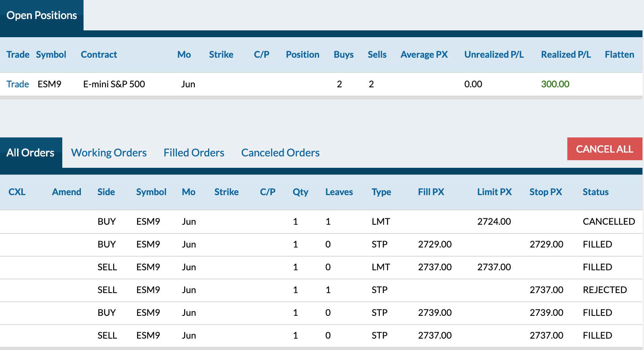Click the Flatten column header
Screen dimensions: 644x350
tap(619, 54)
